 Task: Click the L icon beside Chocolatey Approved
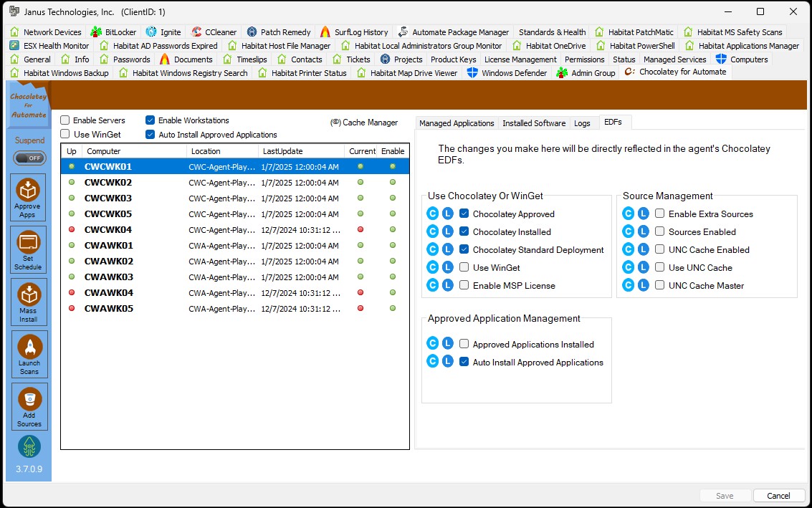448,214
